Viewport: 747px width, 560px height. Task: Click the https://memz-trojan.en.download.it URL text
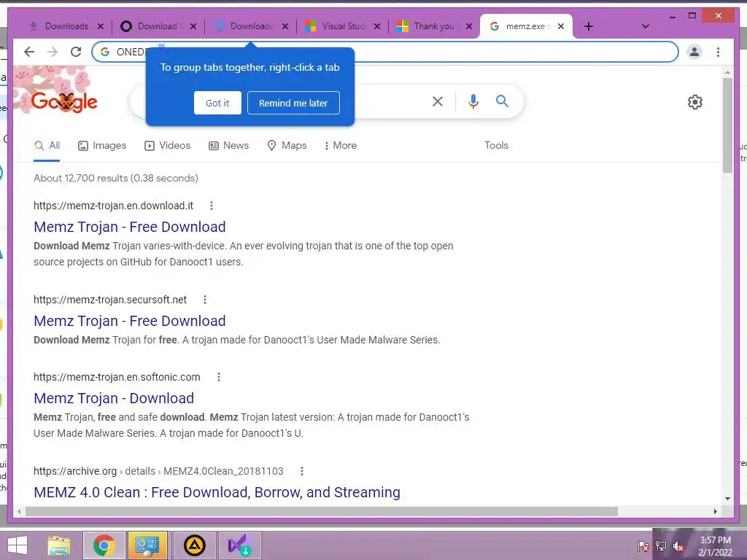tap(113, 206)
